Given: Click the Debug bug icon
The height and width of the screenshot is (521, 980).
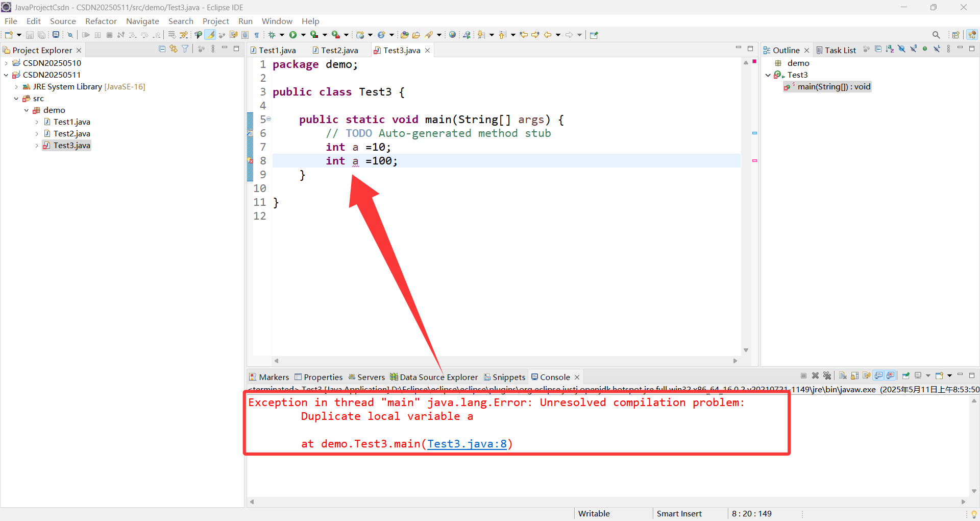Looking at the screenshot, I should (272, 35).
